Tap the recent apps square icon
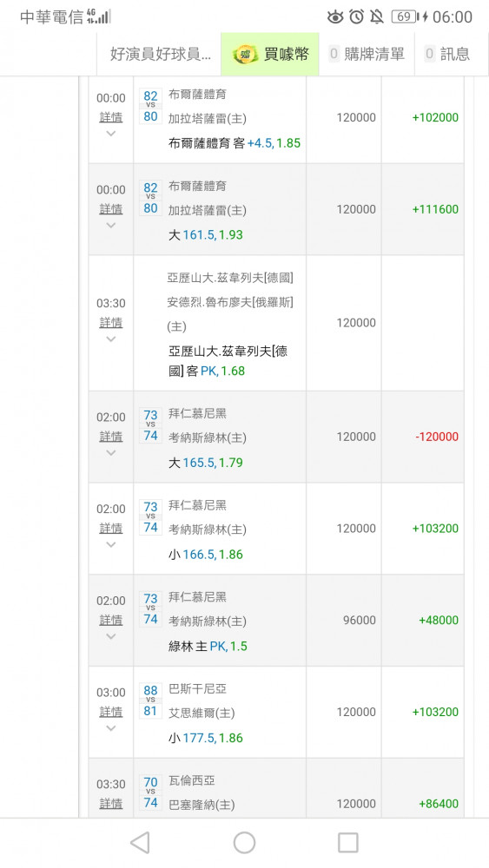This screenshot has width=489, height=868. pos(348,843)
